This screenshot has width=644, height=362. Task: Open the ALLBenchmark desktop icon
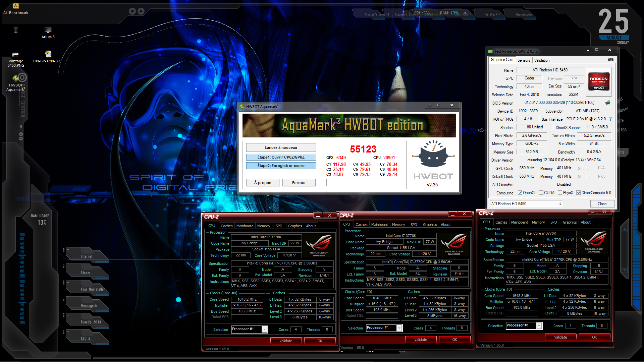(15, 9)
